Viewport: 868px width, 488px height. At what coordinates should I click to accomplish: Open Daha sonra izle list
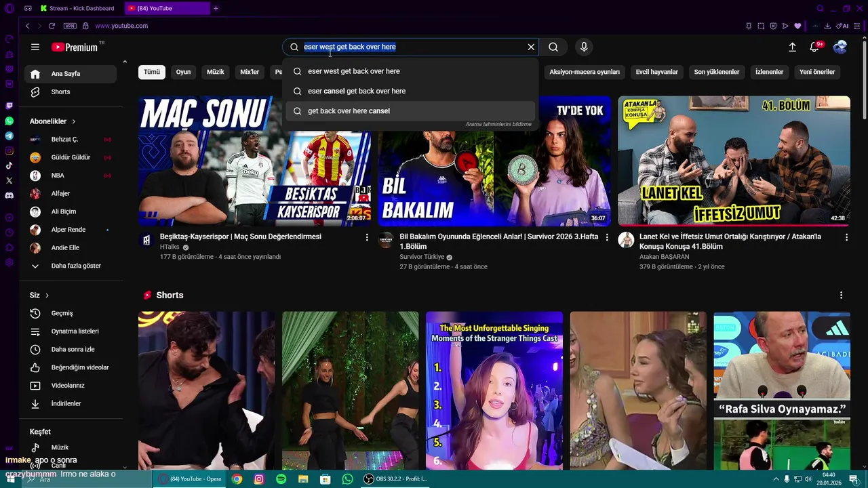71,349
